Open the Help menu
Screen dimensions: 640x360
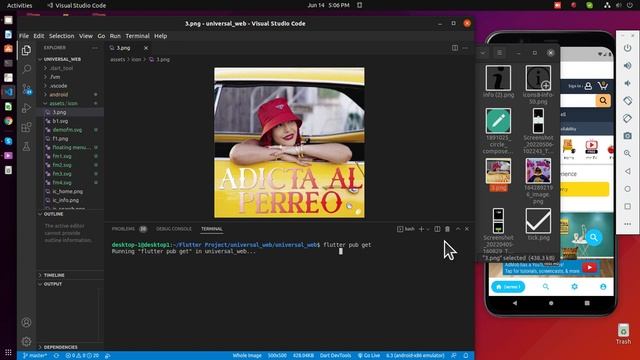tap(160, 36)
